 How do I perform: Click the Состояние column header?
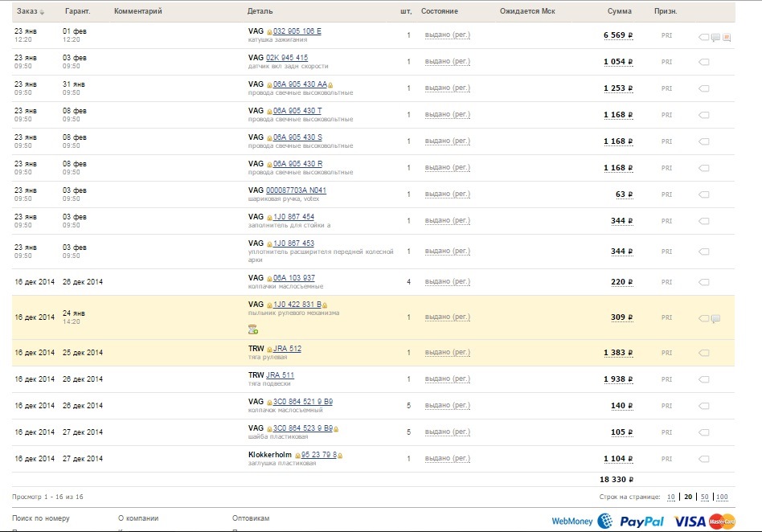[x=440, y=11]
